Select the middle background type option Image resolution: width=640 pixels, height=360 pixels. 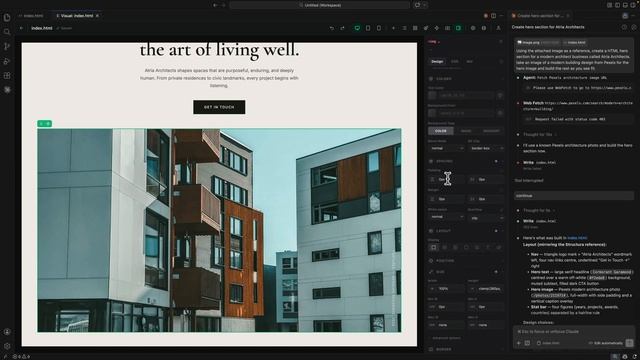tap(466, 131)
